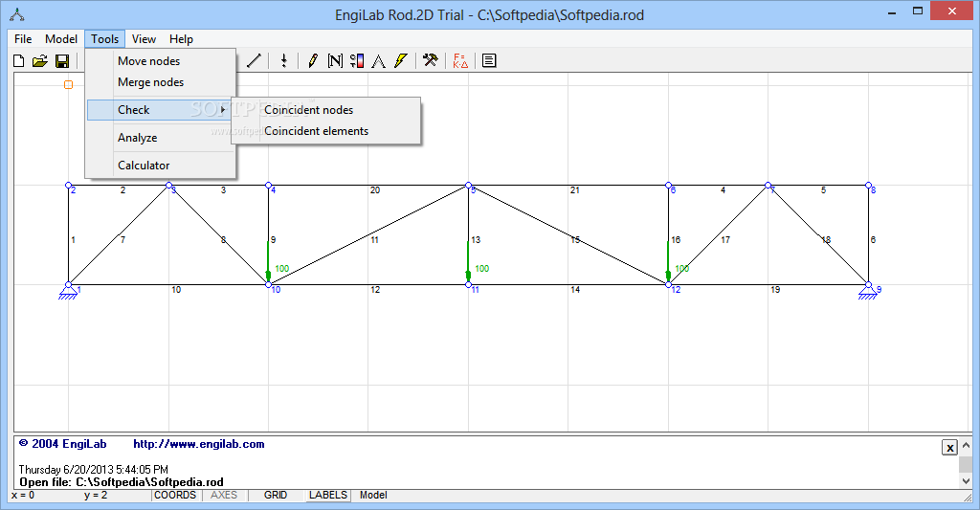Click the 'x = 0' coordinate readout
The height and width of the screenshot is (510, 980).
23,495
